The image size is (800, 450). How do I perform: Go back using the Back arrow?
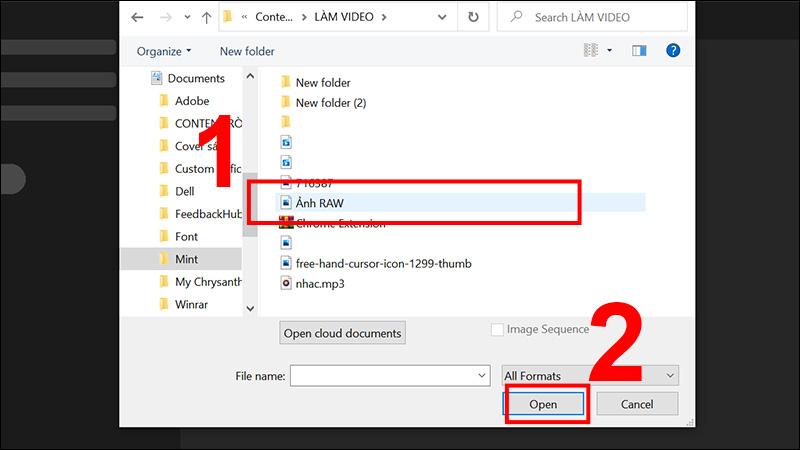[137, 17]
